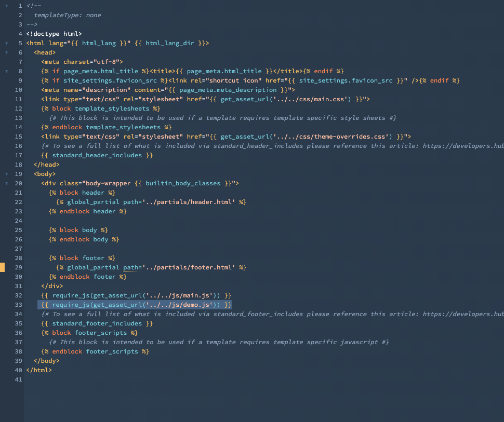Click the empty line 41 below the code
504x422 pixels.
point(104,379)
